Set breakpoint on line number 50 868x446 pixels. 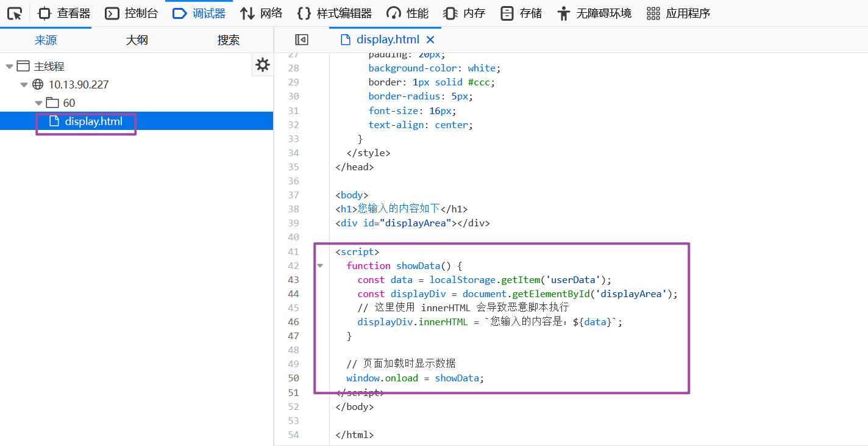click(293, 378)
